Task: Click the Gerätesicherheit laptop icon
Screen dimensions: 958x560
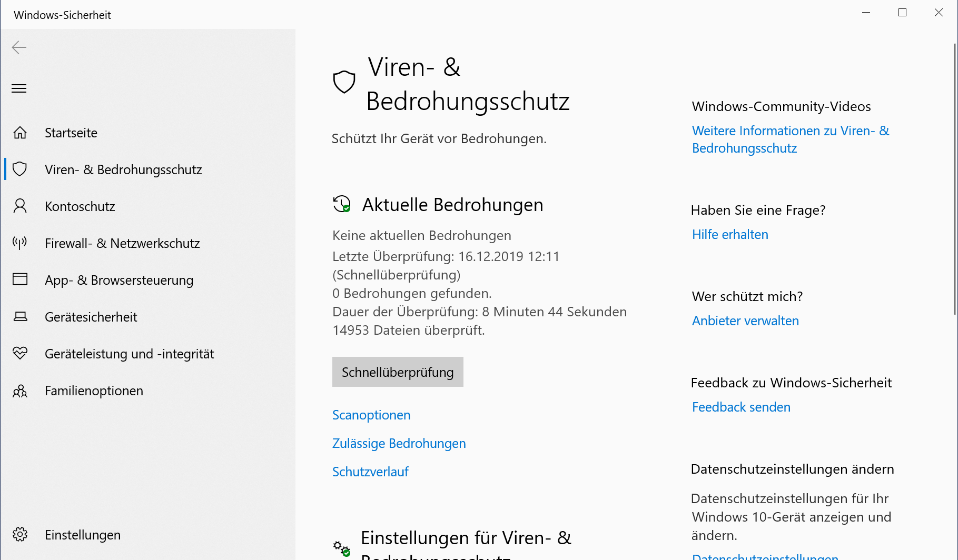Action: [20, 316]
